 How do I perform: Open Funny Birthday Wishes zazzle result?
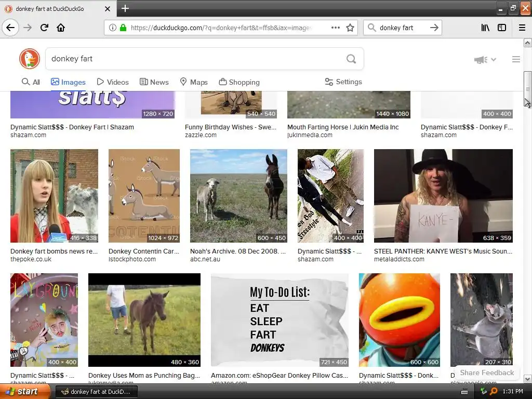pyautogui.click(x=231, y=127)
